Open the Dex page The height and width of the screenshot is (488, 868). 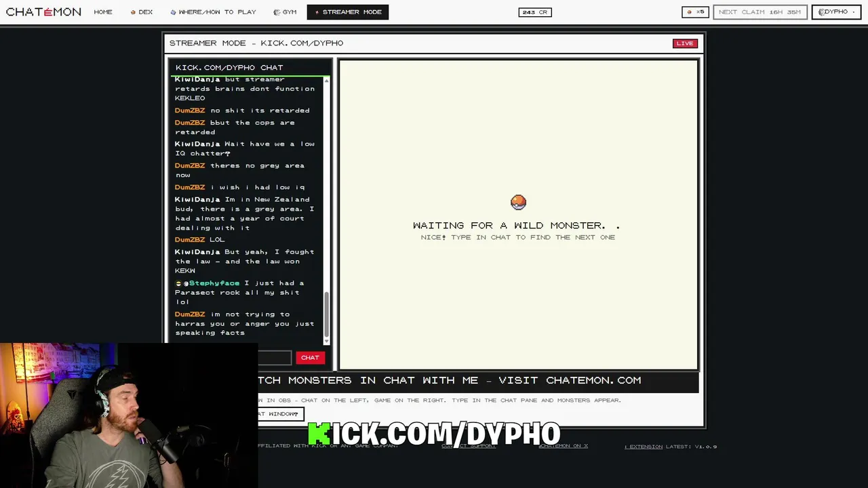[x=142, y=12]
